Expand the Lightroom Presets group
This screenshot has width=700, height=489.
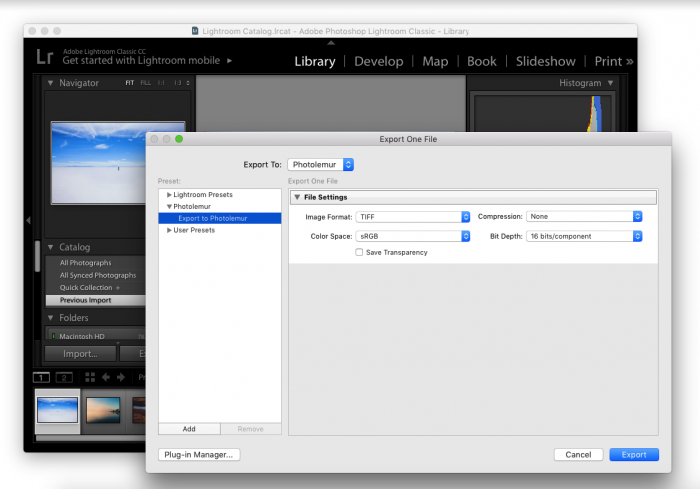point(169,195)
